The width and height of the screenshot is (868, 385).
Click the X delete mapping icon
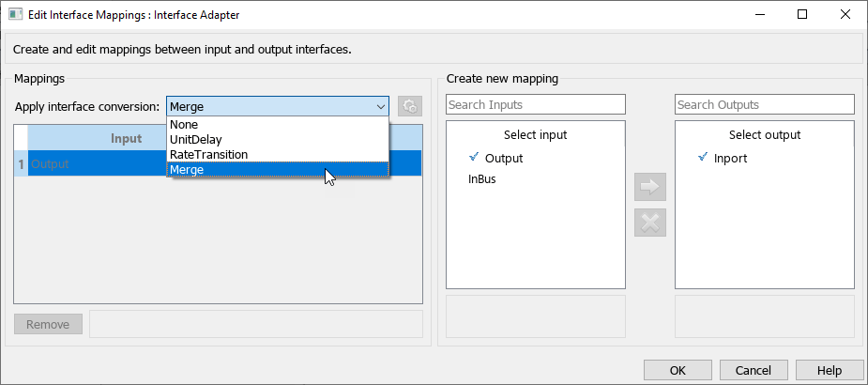point(650,223)
